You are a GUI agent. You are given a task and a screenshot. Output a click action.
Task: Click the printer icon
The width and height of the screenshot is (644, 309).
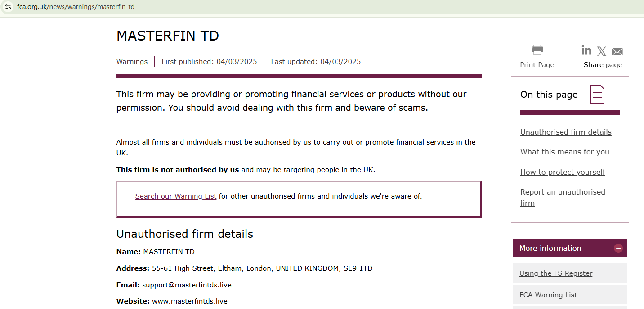[537, 50]
